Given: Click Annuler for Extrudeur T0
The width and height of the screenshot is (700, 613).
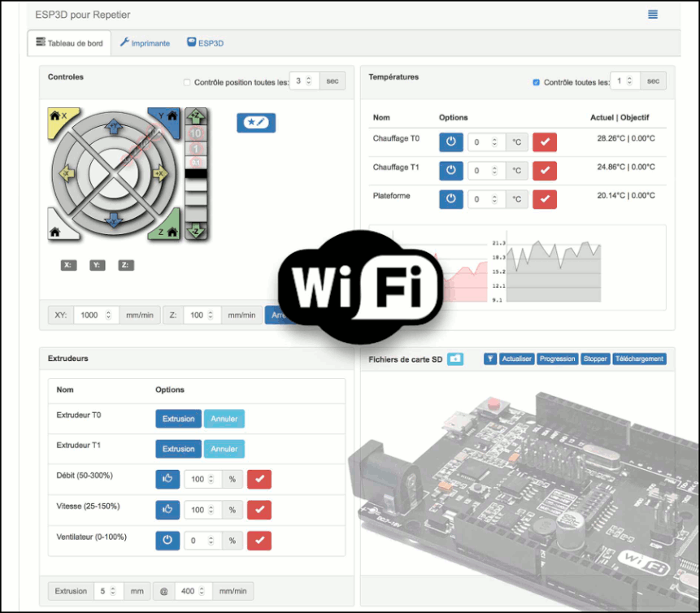Looking at the screenshot, I should tap(224, 419).
